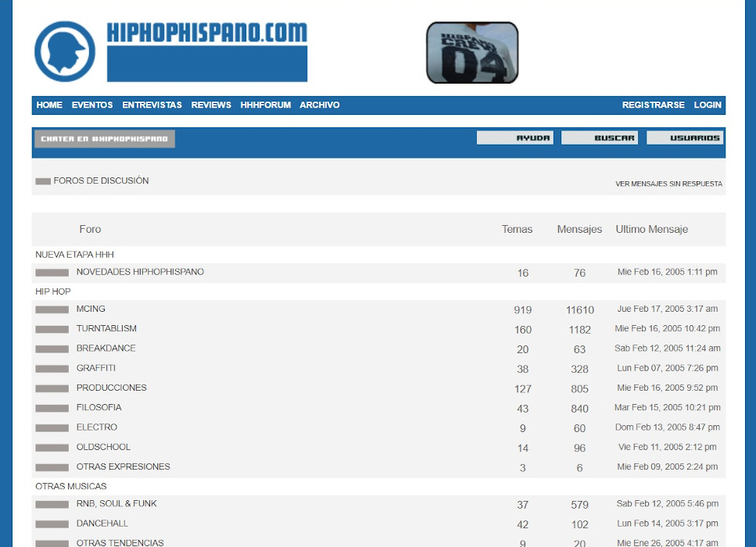Click status icon beside MCING

click(52, 310)
